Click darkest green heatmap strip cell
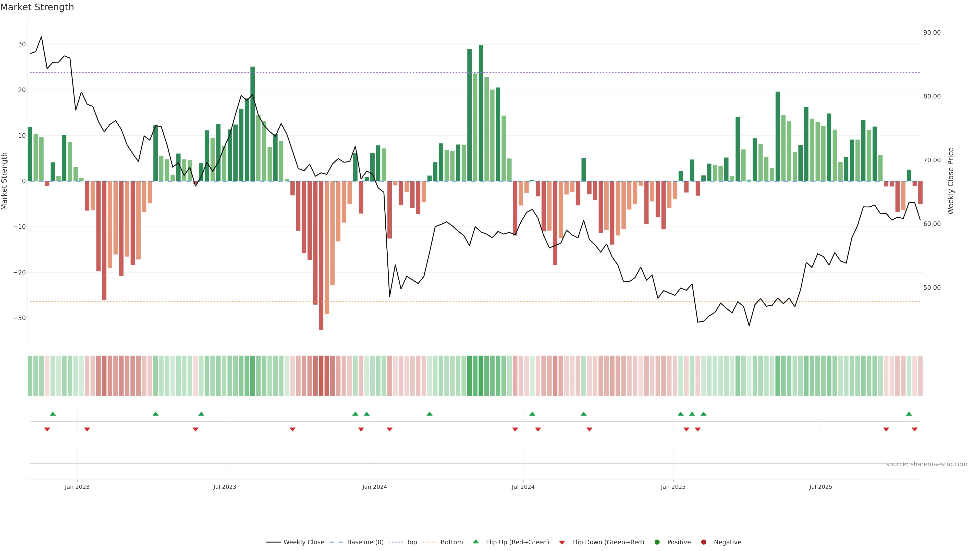980x551 pixels. click(x=481, y=376)
